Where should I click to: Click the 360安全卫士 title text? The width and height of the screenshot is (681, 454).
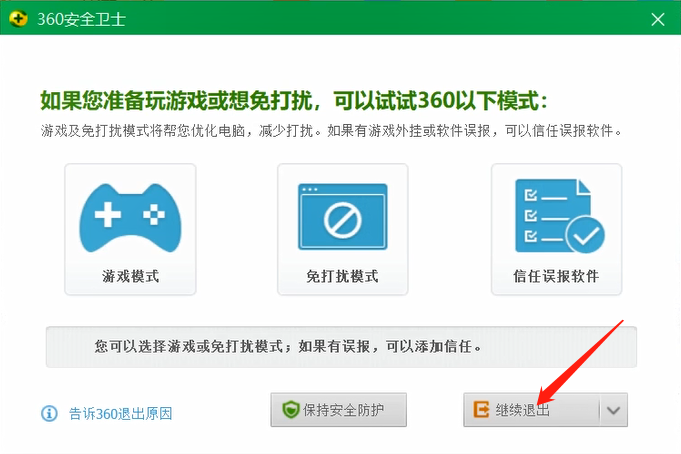tap(81, 19)
